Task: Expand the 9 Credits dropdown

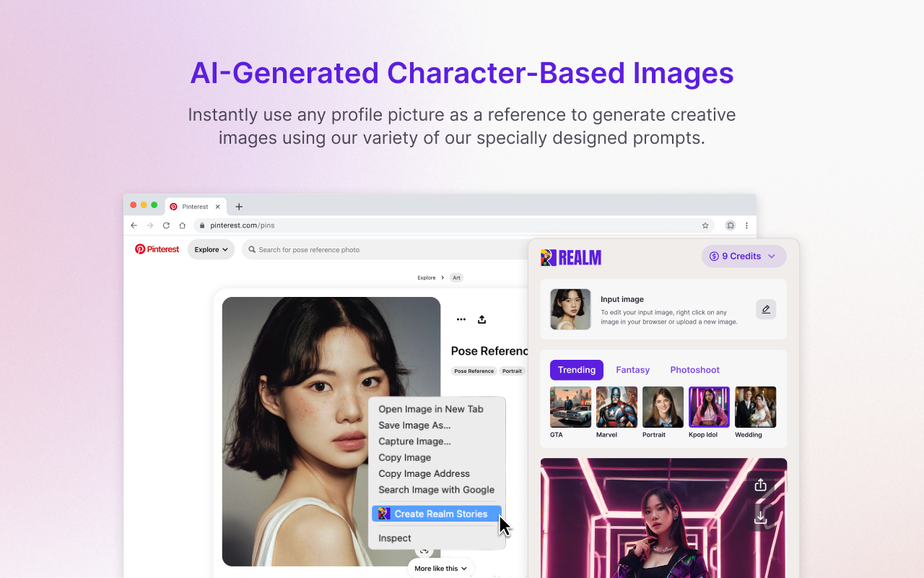Action: point(772,256)
